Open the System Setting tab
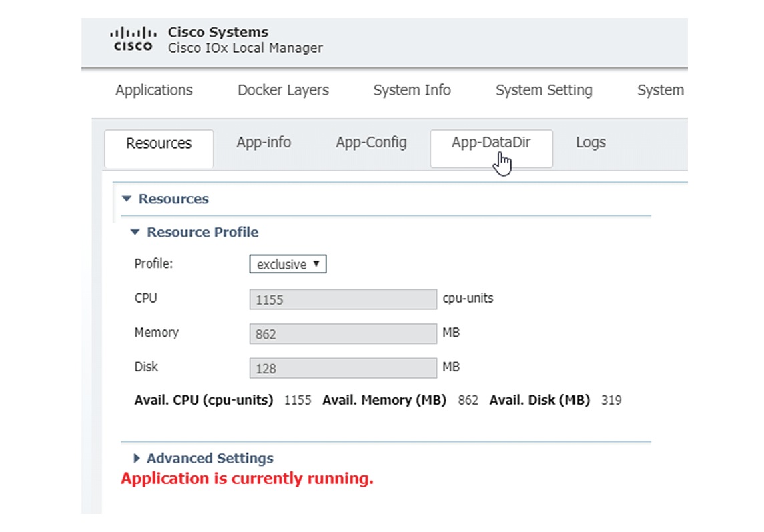 click(x=543, y=90)
